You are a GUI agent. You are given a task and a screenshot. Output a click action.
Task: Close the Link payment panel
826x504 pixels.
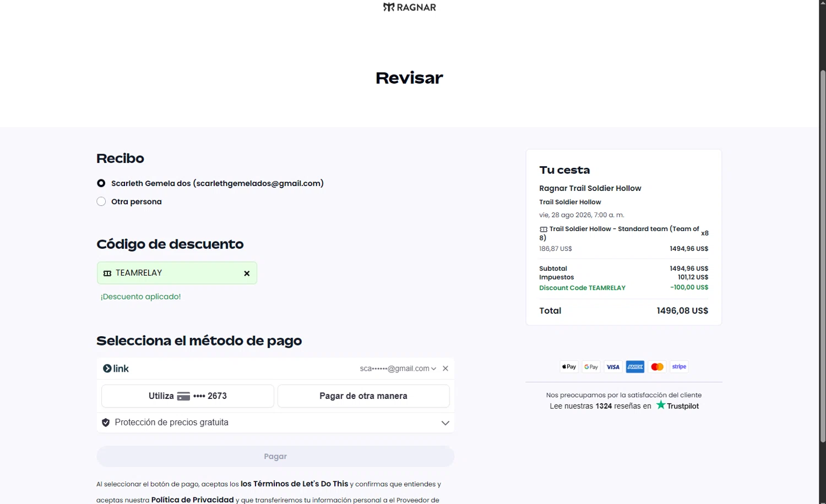tap(445, 369)
